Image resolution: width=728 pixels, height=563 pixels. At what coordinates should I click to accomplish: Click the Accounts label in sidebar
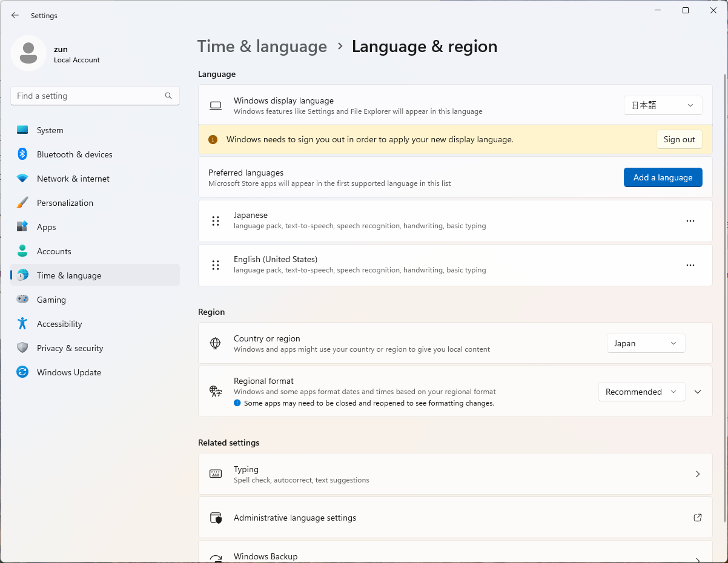click(54, 251)
